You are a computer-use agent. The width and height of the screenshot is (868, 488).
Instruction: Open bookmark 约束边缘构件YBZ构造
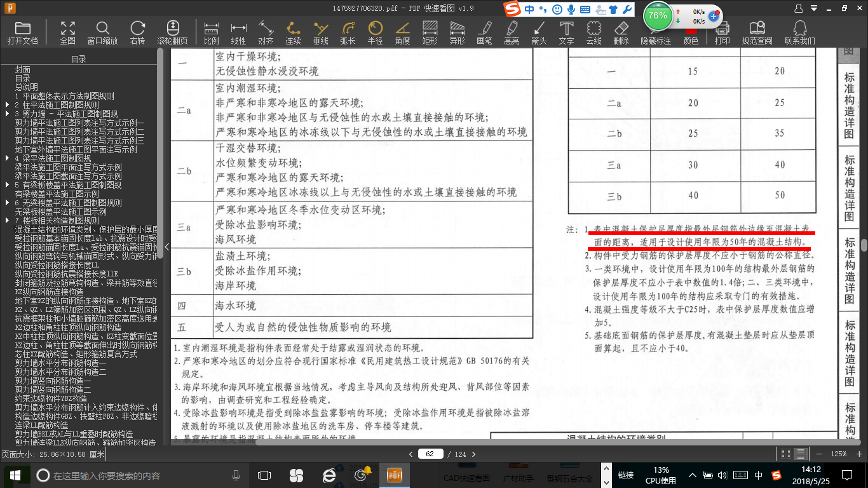(x=53, y=398)
